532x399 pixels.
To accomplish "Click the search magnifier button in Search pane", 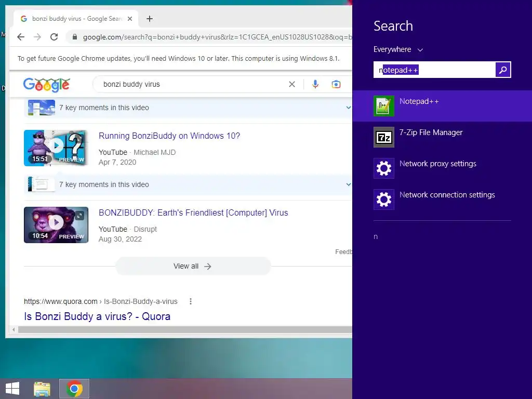I will (x=503, y=70).
